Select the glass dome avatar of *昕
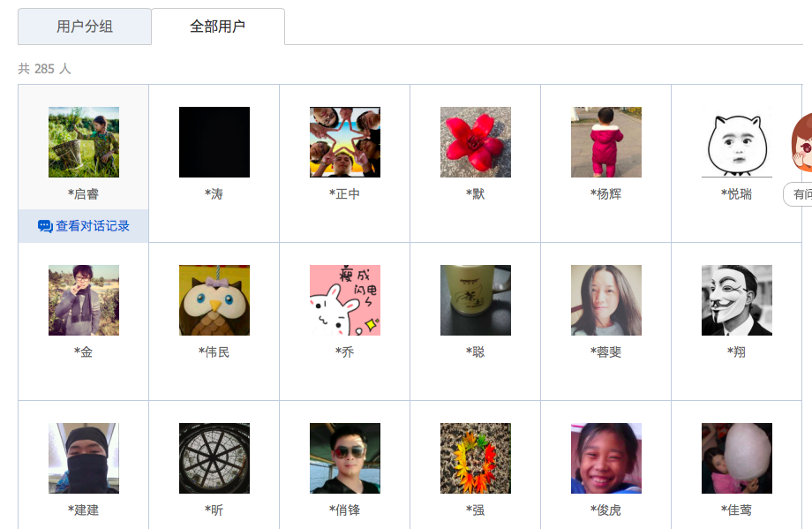The height and width of the screenshot is (529, 812). tap(214, 458)
